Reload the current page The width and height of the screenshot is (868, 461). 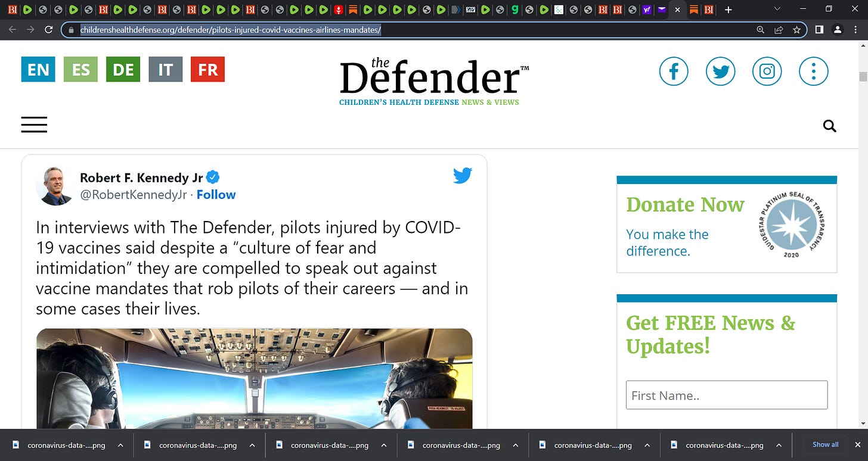tap(49, 30)
